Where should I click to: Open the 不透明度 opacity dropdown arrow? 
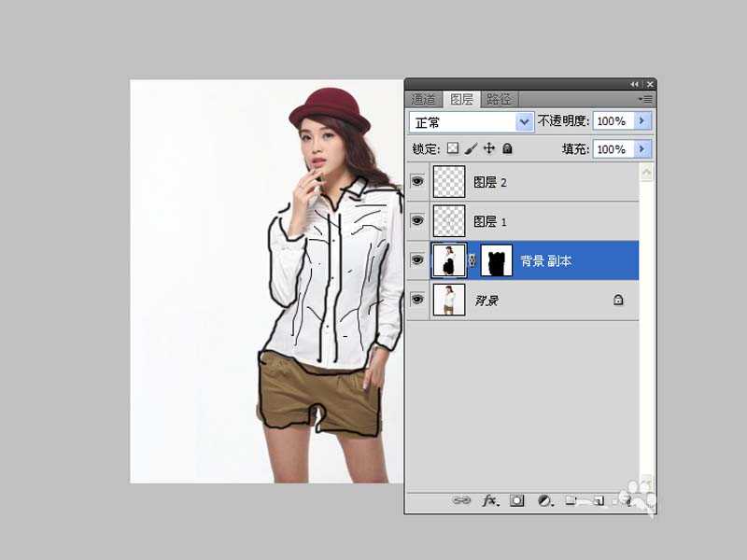click(642, 121)
